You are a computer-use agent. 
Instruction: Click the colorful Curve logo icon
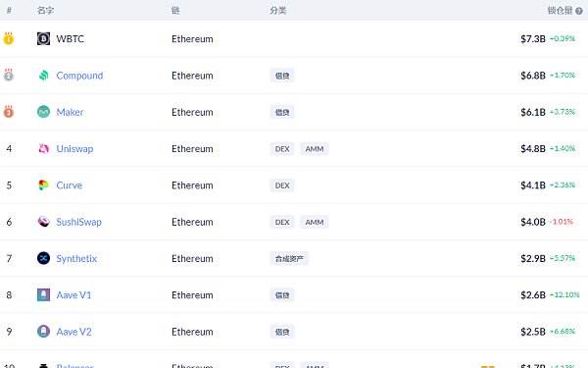point(43,185)
